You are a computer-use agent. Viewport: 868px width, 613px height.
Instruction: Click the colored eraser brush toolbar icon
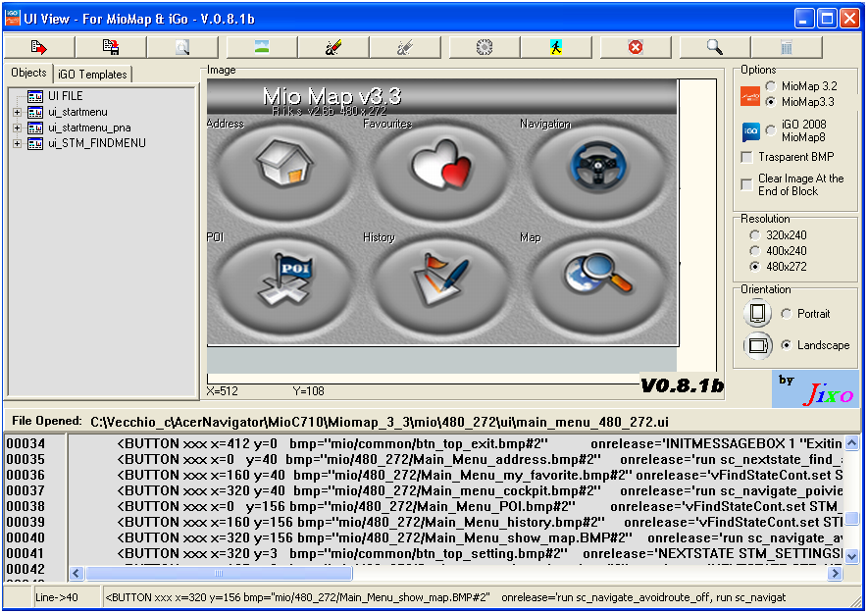[333, 47]
